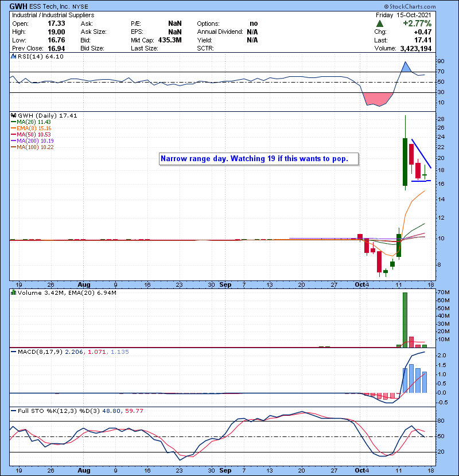Click the Low value 16.76
This screenshot has height=476, width=459.
coord(56,40)
